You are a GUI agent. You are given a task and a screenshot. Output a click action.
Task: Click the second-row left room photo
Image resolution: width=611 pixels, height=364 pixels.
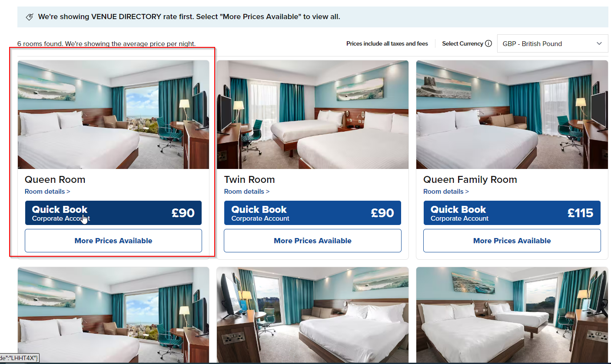(113, 315)
